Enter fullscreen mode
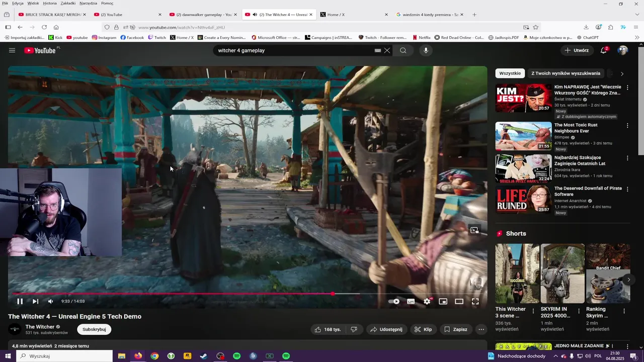Image resolution: width=644 pixels, height=362 pixels. point(475,301)
